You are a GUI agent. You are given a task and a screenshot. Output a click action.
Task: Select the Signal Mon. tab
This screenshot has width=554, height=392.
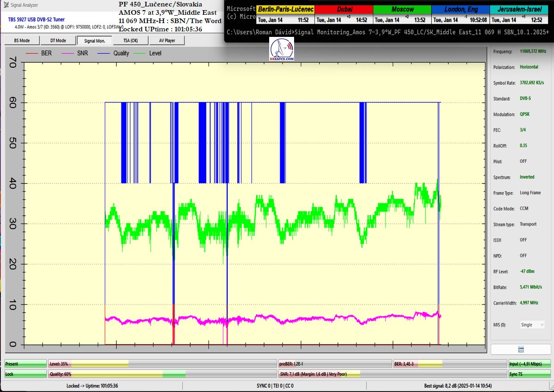pyautogui.click(x=95, y=41)
